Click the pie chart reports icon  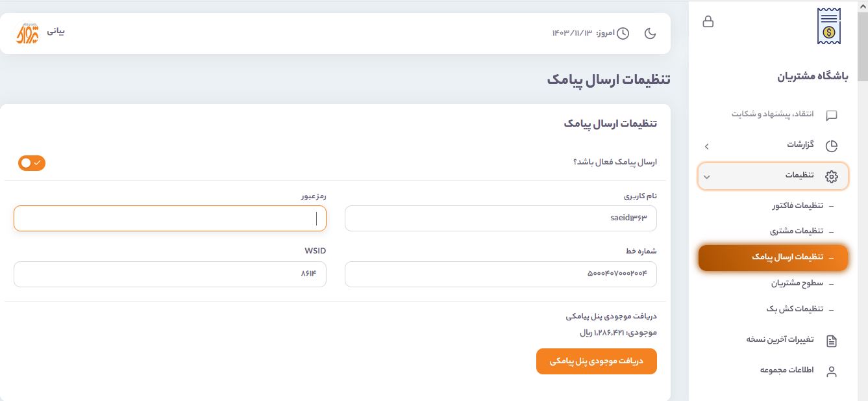[x=831, y=146]
